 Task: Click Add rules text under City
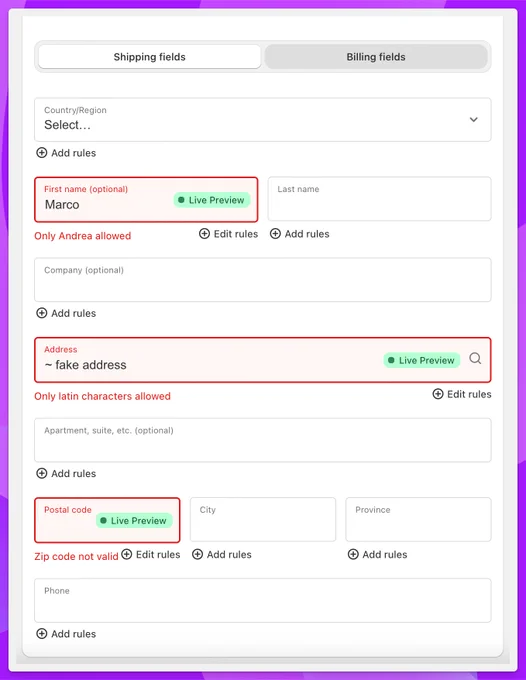(x=229, y=554)
